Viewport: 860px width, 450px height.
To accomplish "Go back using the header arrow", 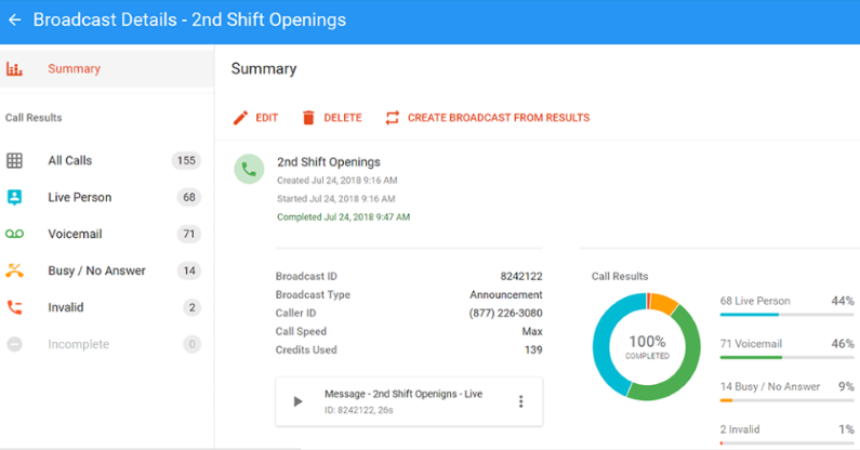I will (15, 20).
